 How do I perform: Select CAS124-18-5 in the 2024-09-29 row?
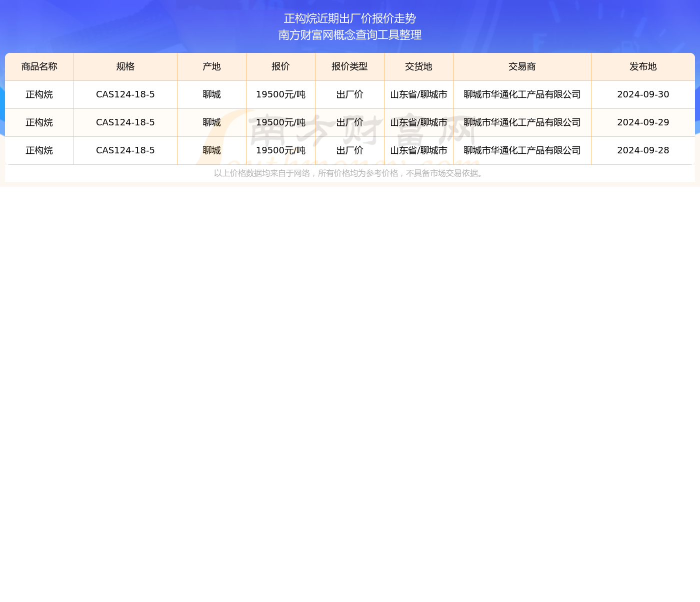125,123
